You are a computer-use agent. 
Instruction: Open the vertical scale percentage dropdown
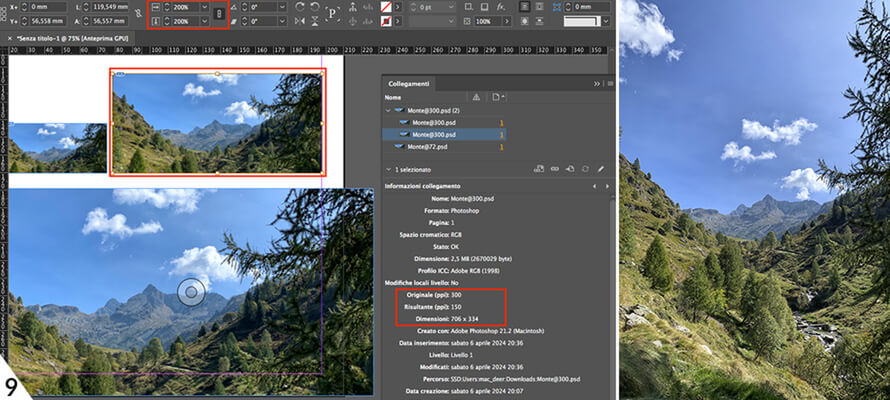[x=205, y=20]
